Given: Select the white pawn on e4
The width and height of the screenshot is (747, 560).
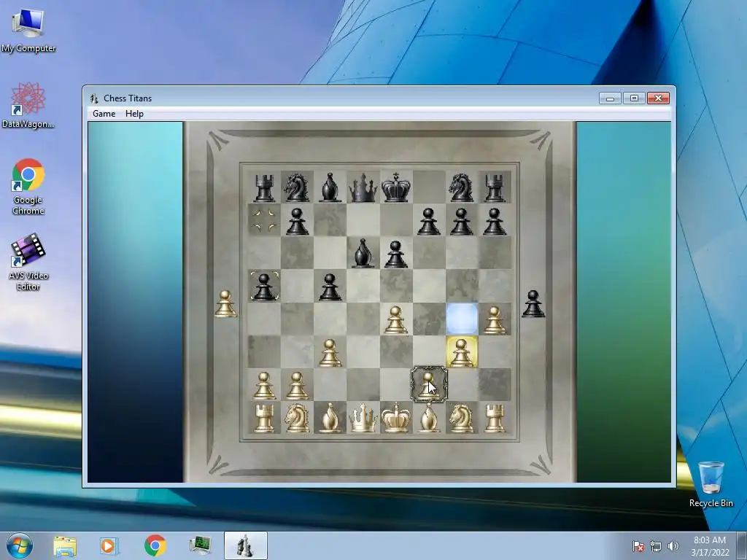Looking at the screenshot, I should click(396, 319).
